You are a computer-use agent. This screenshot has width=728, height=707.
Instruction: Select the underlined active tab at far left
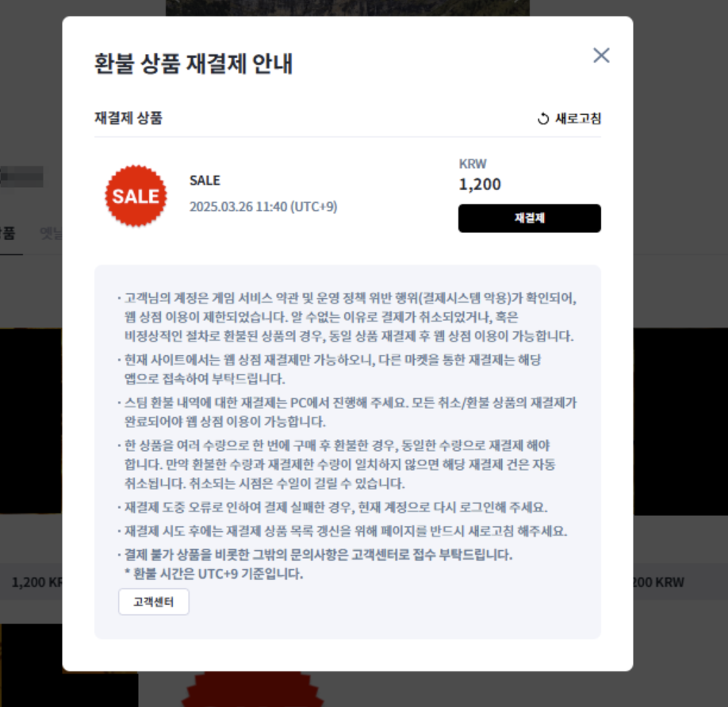coord(9,233)
